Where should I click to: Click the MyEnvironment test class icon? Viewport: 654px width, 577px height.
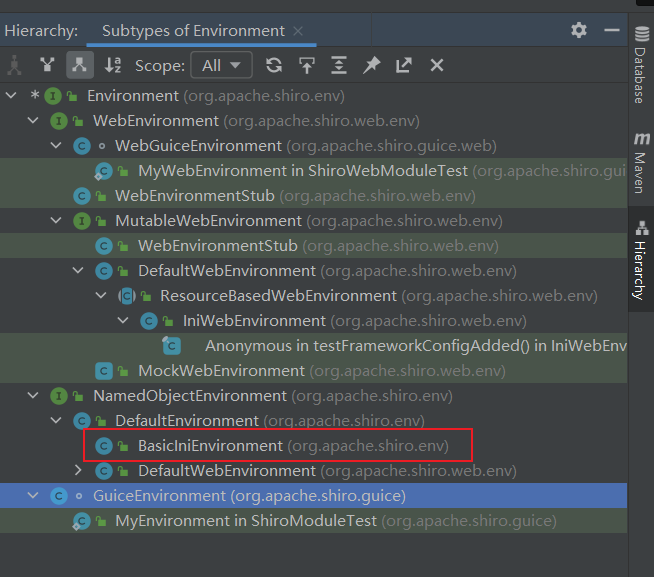coord(81,521)
